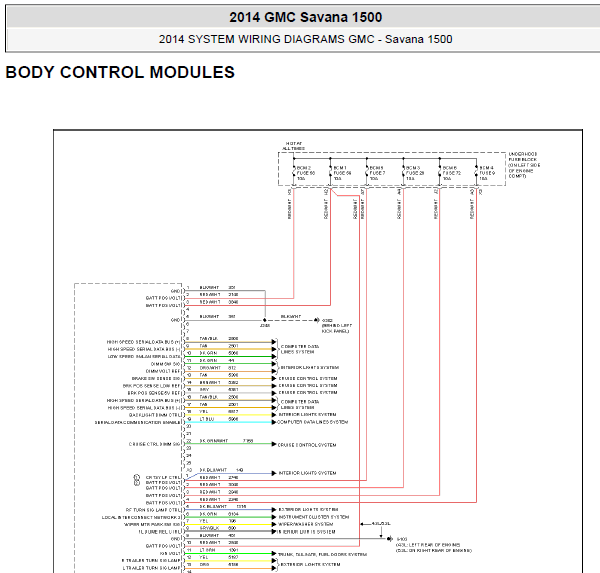This screenshot has height=573, width=600.
Task: Click the BCM 4 FUSE 9 label
Action: [487, 173]
